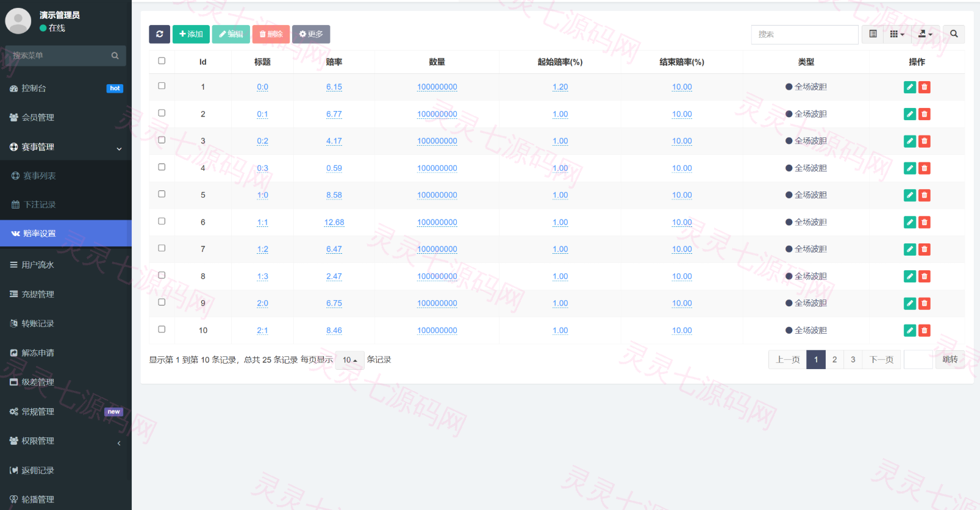980x510 pixels.
Task: Click the edit icon for row 10
Action: [910, 330]
